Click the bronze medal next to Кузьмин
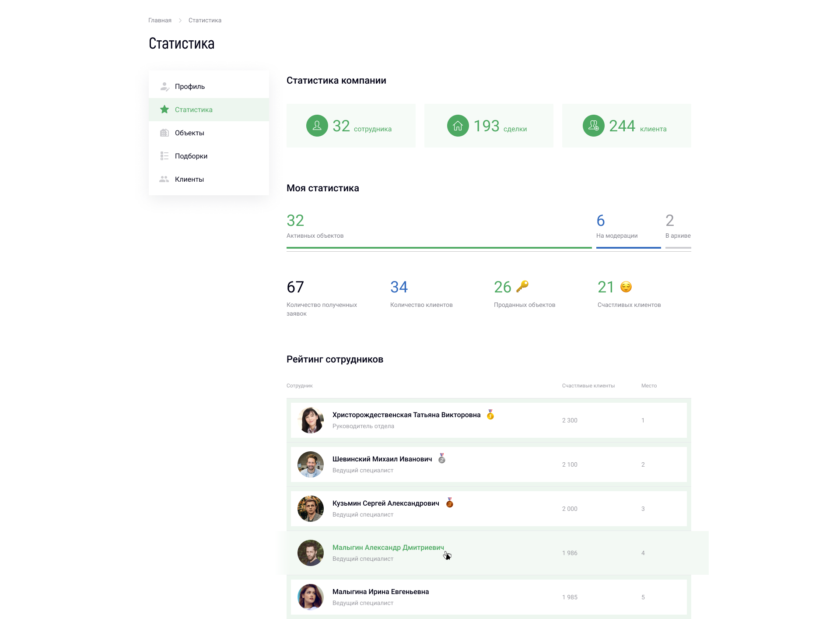The width and height of the screenshot is (840, 619). 449,503
